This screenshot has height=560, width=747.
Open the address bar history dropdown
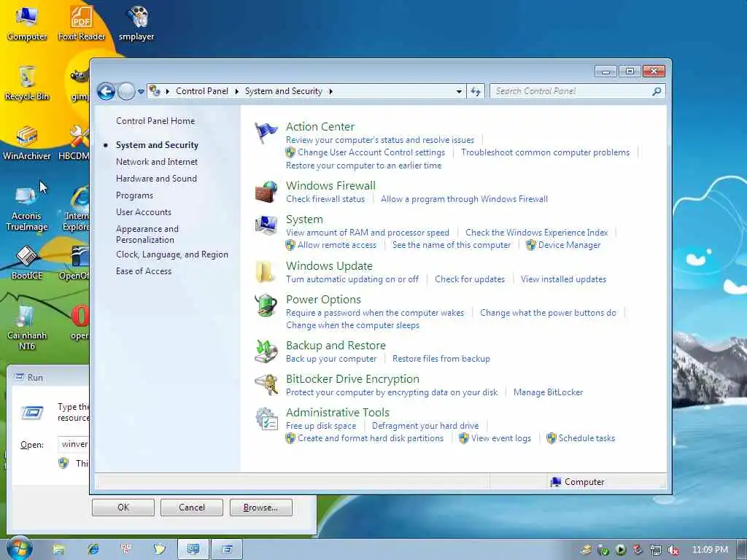pyautogui.click(x=459, y=91)
